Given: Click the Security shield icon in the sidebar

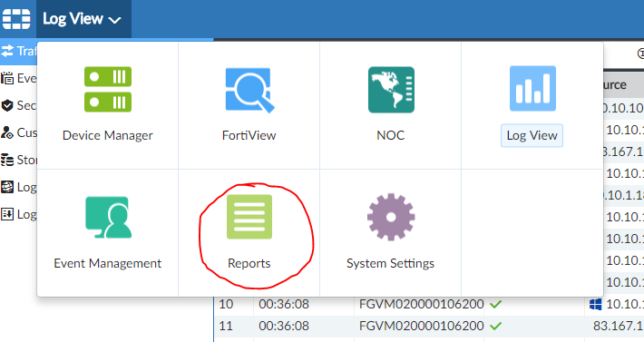Looking at the screenshot, I should pos(7,105).
